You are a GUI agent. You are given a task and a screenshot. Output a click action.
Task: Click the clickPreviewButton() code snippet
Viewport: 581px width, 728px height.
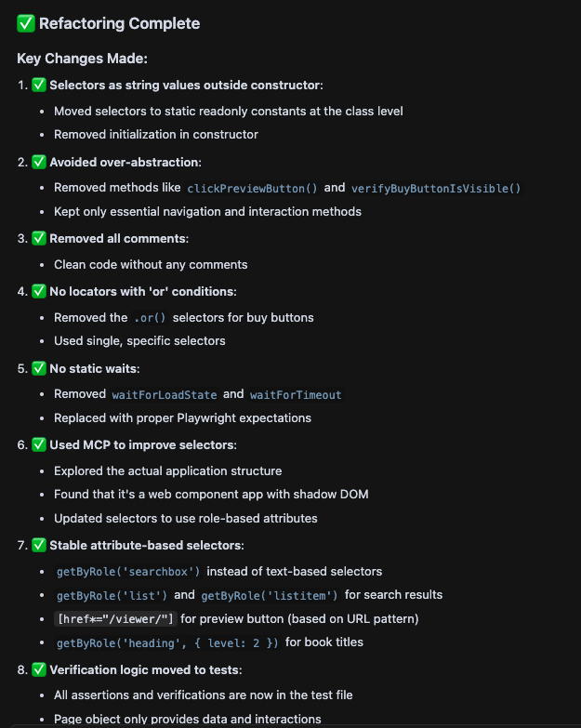pyautogui.click(x=252, y=188)
